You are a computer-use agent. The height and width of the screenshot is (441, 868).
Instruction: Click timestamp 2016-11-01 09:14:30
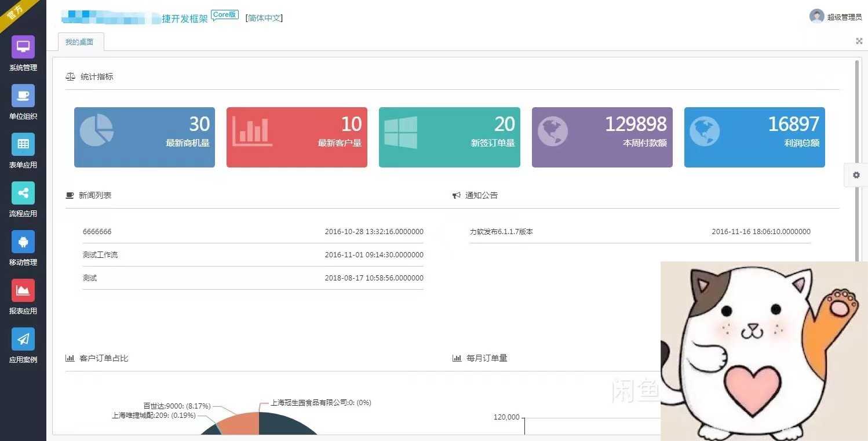coord(374,254)
